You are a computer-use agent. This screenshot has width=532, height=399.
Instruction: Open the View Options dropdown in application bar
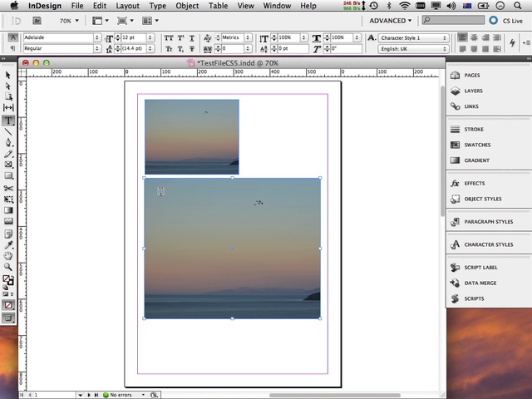pyautogui.click(x=101, y=21)
